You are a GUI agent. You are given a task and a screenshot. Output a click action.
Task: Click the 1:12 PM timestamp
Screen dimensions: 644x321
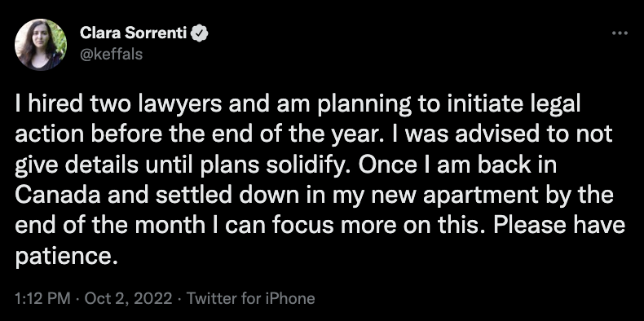tap(42, 298)
